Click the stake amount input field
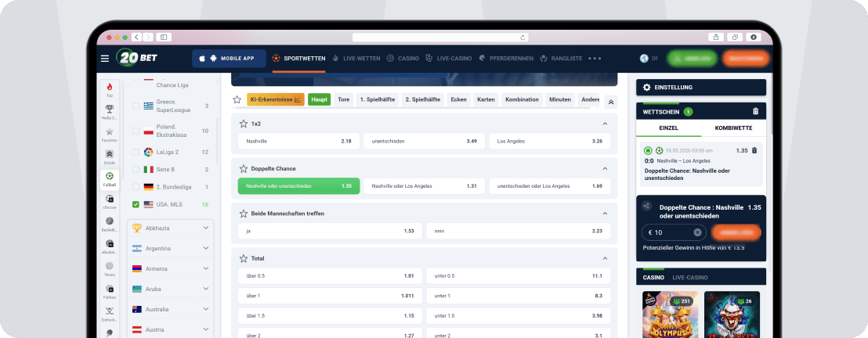The image size is (868, 338). [674, 232]
